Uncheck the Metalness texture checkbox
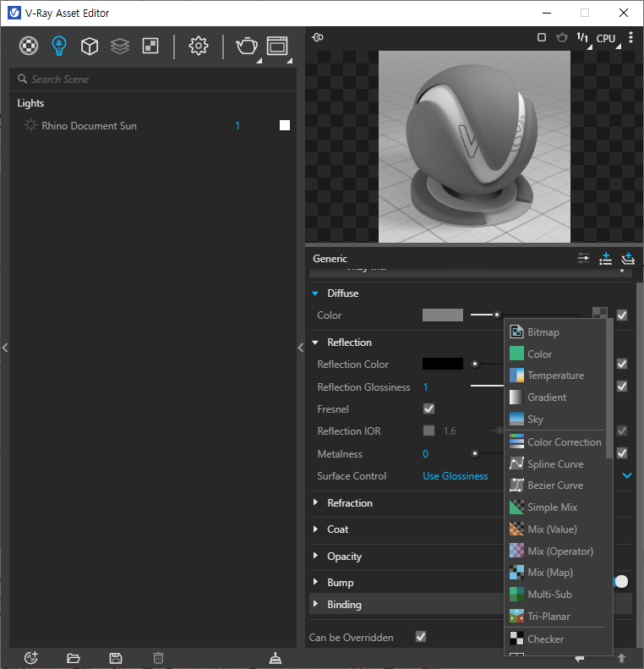This screenshot has width=644, height=669. pos(622,453)
